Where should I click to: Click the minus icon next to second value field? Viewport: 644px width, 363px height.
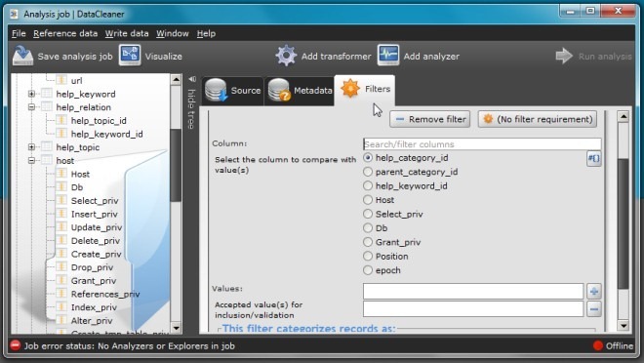click(x=594, y=308)
